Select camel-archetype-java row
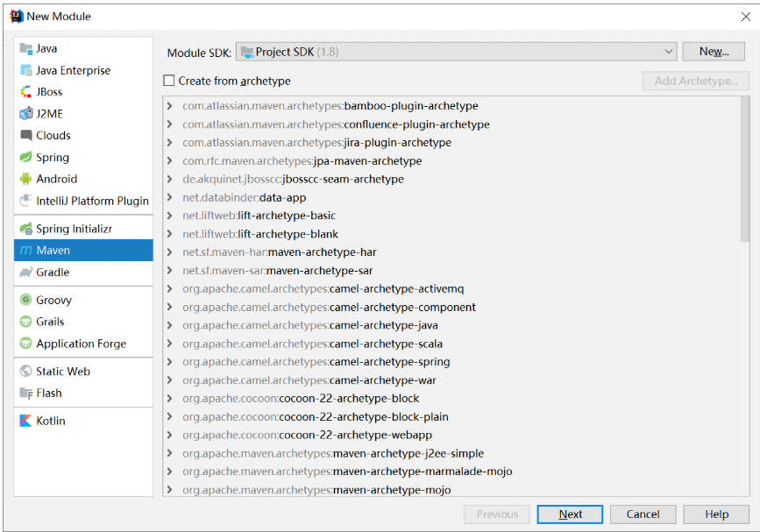The height and width of the screenshot is (532, 760). [x=451, y=325]
